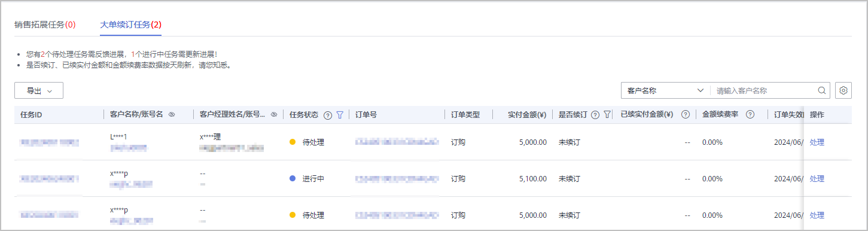Click 处理 link for the third task row
Screen dimensions: 868x231
click(x=817, y=215)
